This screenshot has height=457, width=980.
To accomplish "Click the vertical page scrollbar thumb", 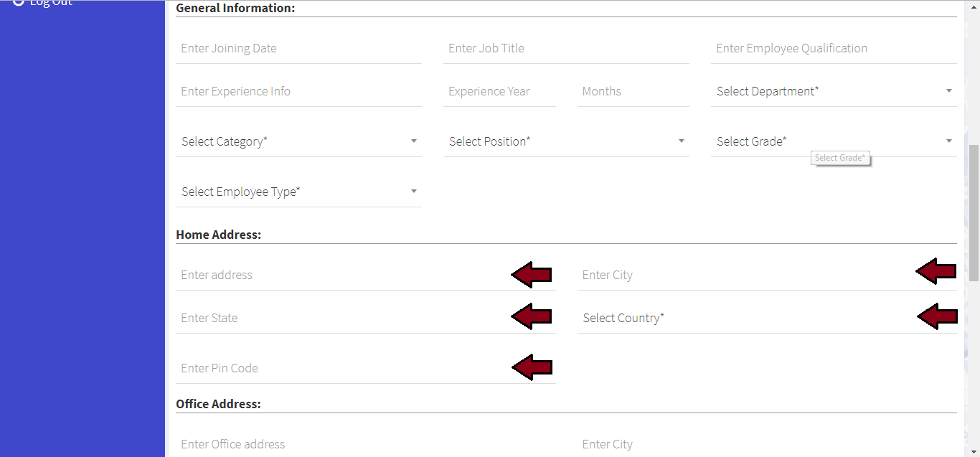I will coord(974,212).
